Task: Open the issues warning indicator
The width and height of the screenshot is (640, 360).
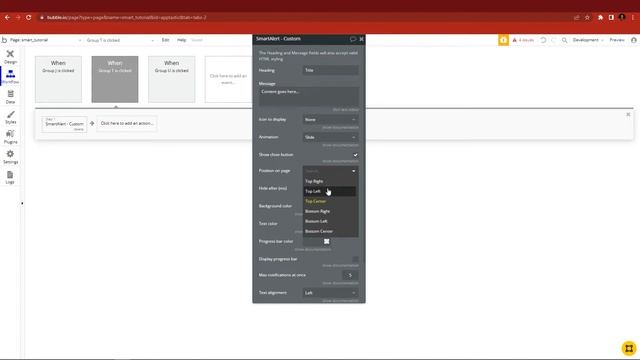Action: click(x=523, y=40)
